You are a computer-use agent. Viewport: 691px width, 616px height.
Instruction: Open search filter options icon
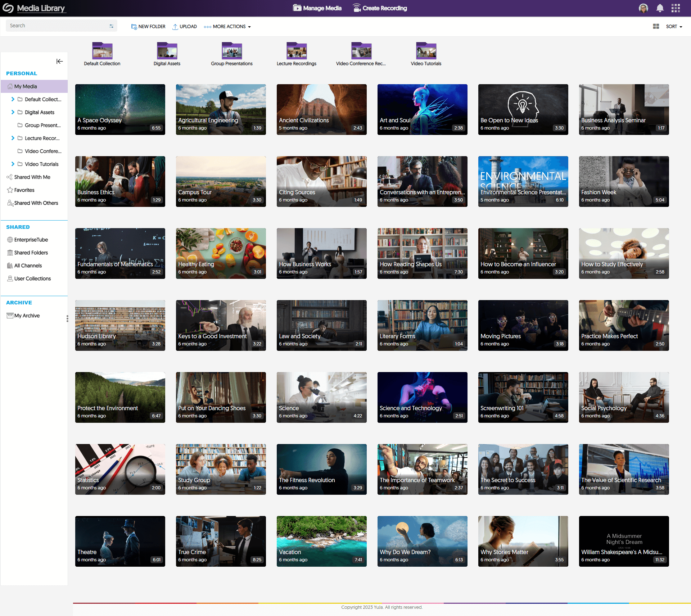[x=111, y=26]
